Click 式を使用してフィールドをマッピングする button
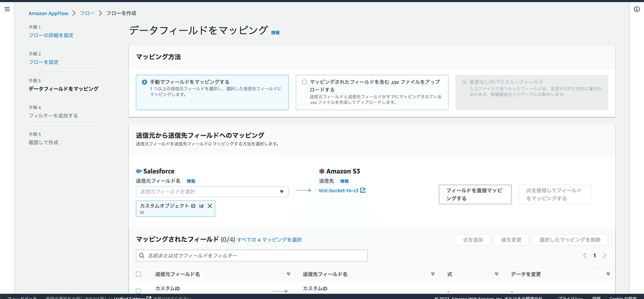This screenshot has height=299, width=644. (x=555, y=195)
